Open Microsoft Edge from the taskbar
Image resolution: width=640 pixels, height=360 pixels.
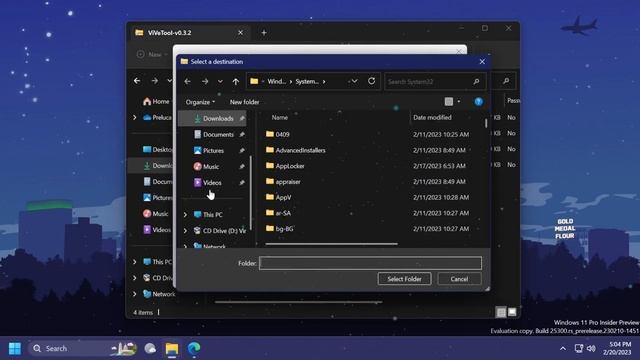pyautogui.click(x=194, y=348)
